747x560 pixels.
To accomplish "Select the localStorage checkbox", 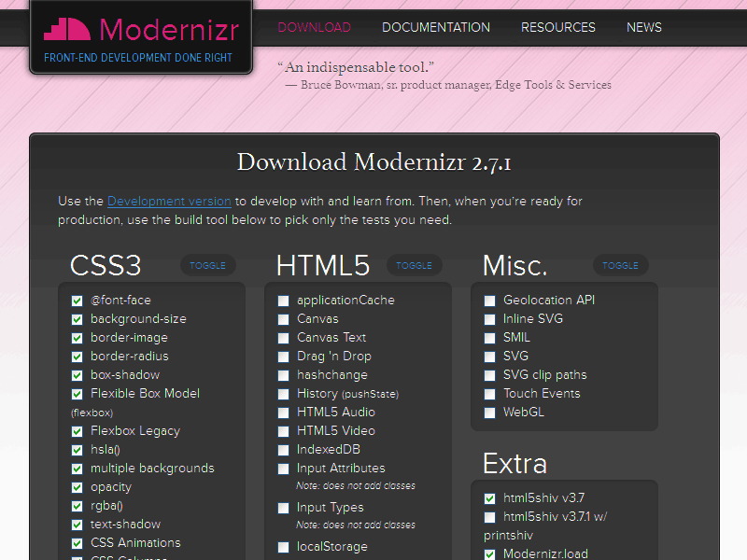I will tap(284, 547).
